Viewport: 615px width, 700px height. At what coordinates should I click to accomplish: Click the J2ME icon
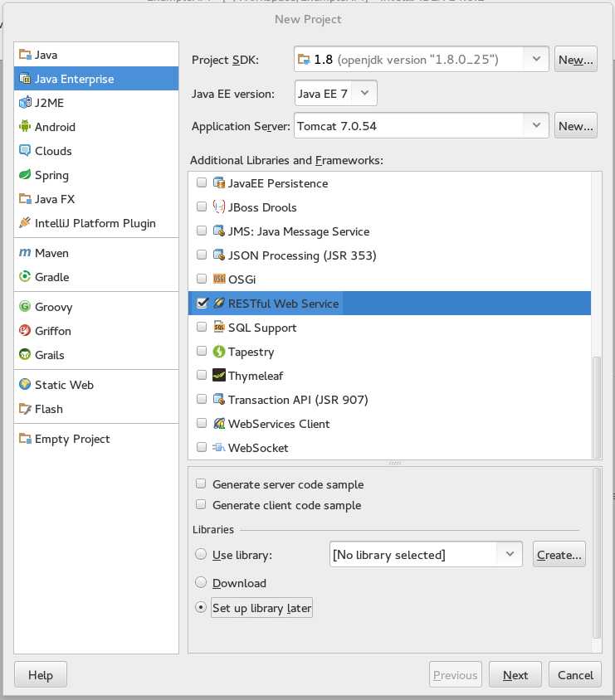25,103
